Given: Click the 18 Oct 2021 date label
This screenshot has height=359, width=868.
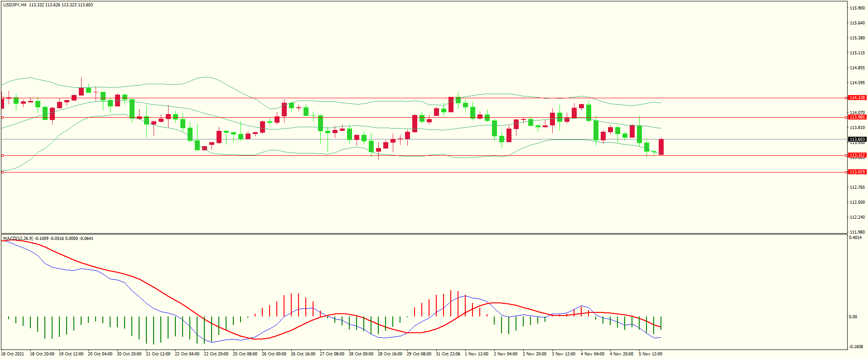Looking at the screenshot, I should 13,354.
